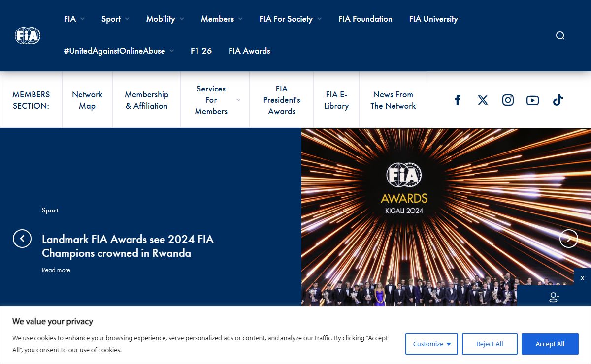Screen dimensions: 591x364
Task: Open the TikTok social icon
Action: click(558, 100)
